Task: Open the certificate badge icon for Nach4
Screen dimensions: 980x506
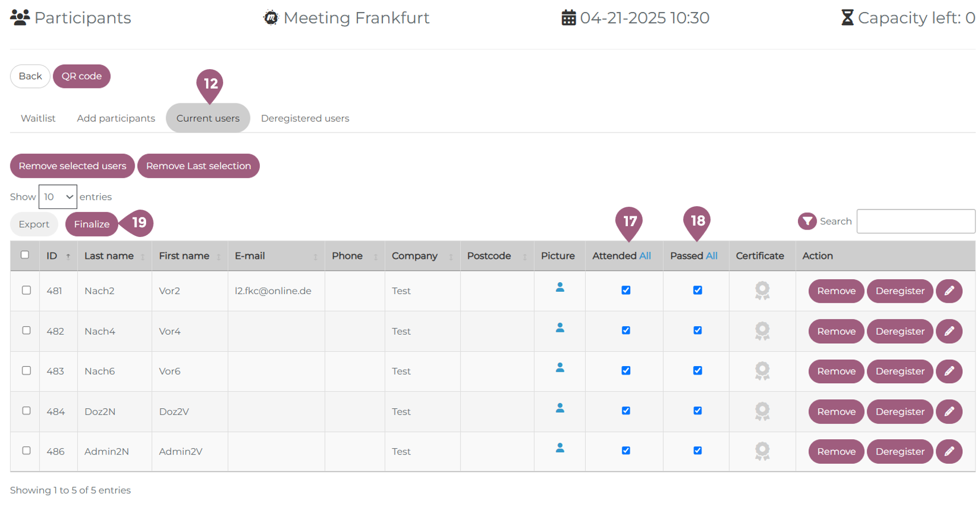Action: [x=761, y=331]
